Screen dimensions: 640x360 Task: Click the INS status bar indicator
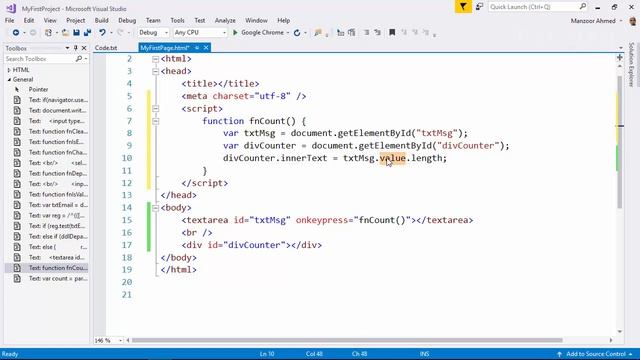(424, 354)
